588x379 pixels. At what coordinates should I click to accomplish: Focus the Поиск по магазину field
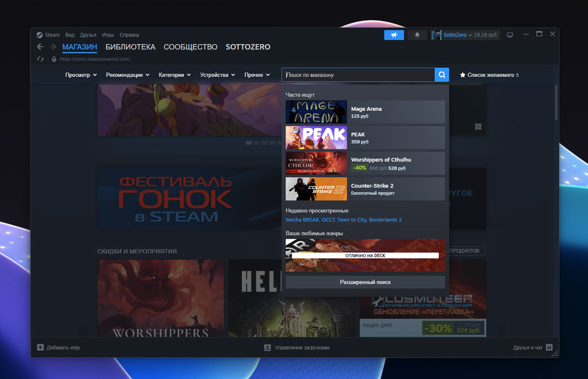tap(358, 75)
